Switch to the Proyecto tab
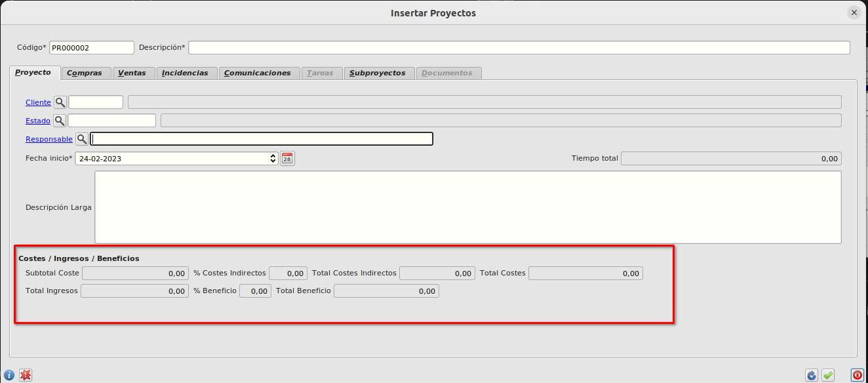Viewport: 868px width, 383px height. (35, 72)
